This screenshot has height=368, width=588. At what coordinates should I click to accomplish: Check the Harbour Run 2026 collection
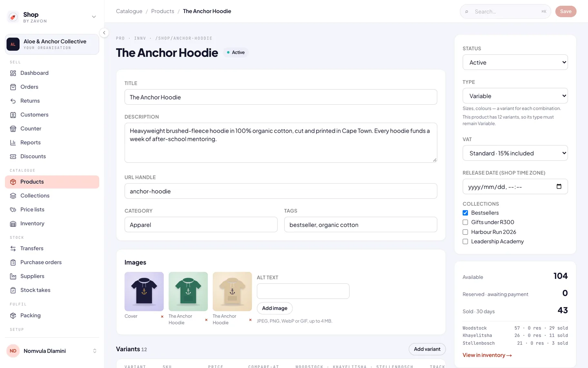pyautogui.click(x=465, y=232)
